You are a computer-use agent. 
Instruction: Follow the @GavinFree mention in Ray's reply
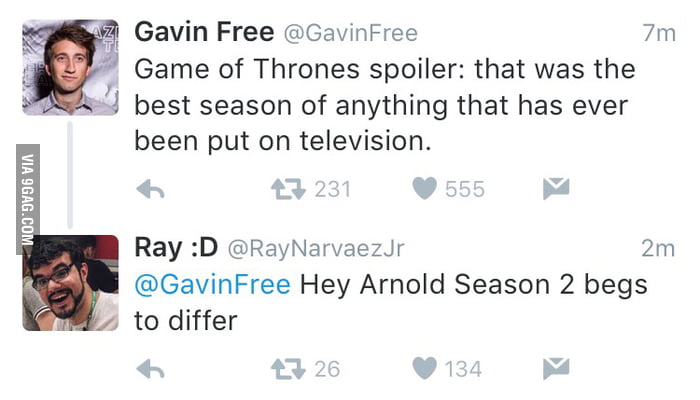212,284
